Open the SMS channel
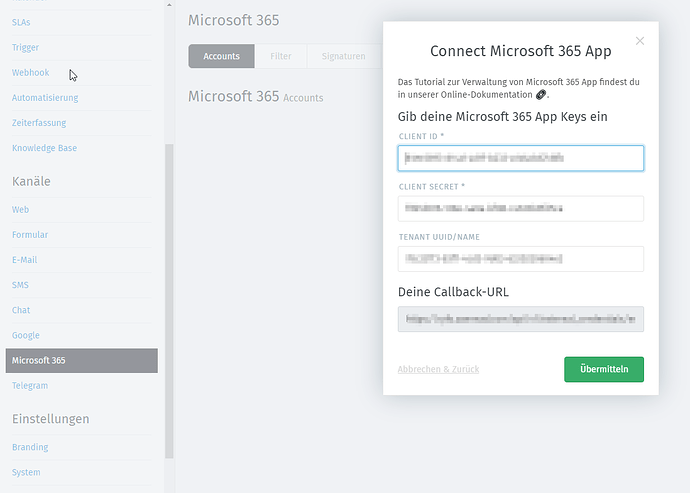This screenshot has width=690, height=493. point(20,285)
